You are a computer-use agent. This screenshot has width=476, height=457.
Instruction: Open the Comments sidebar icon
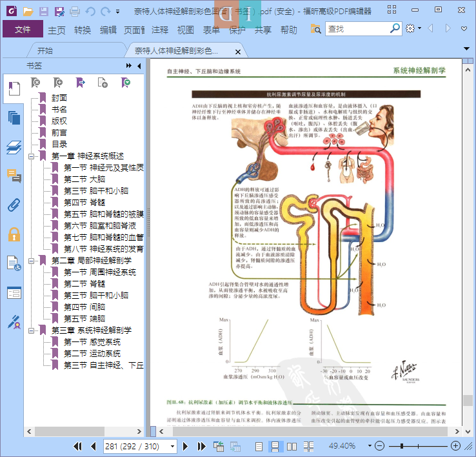click(x=14, y=176)
